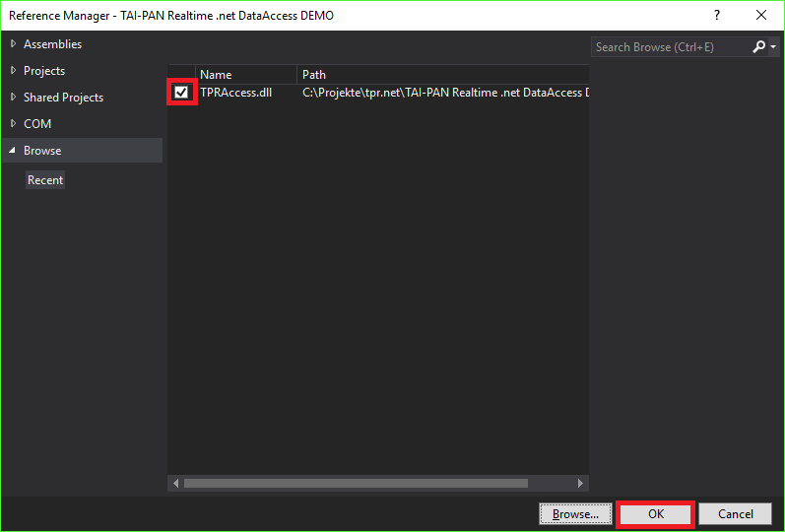Screen dimensions: 785x532
Task: Expand the Projects category arrow
Action: [13, 71]
